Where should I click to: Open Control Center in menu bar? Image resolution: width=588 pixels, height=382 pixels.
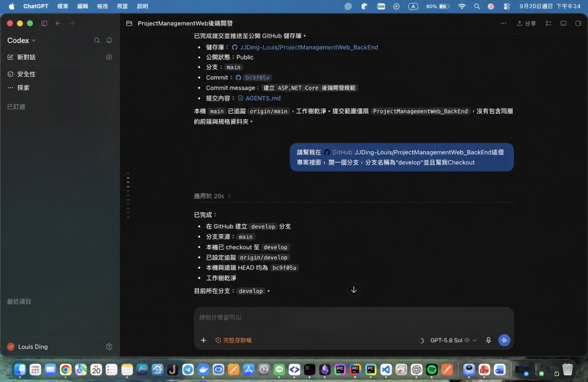tap(506, 6)
